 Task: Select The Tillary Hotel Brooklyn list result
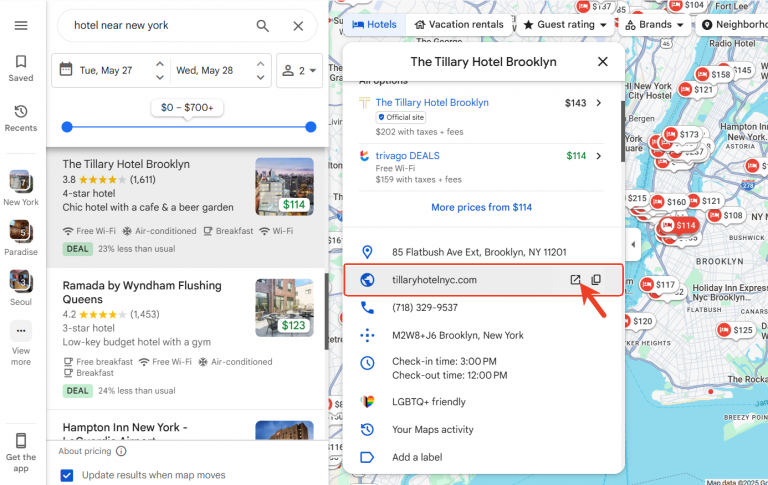pyautogui.click(x=187, y=206)
